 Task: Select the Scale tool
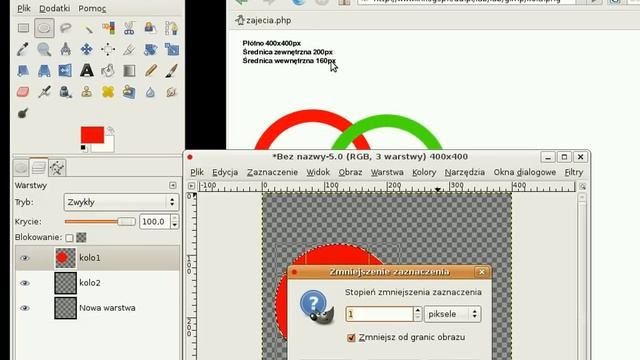tap(171, 49)
